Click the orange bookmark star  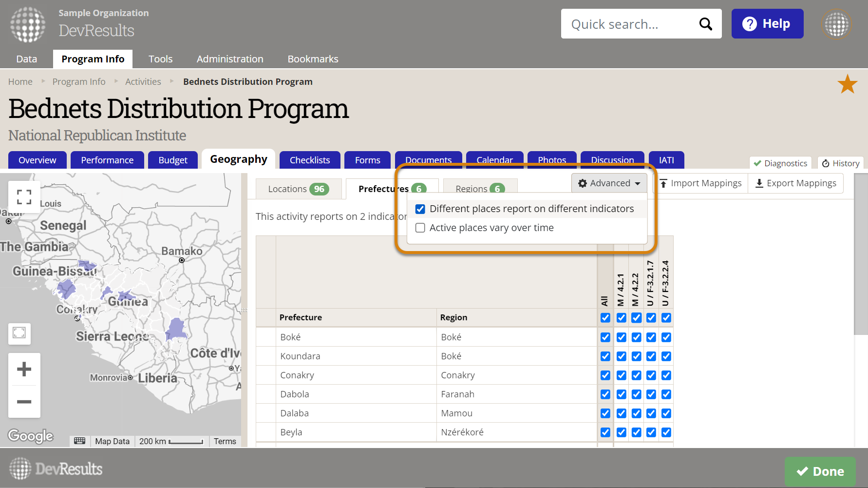click(x=848, y=84)
